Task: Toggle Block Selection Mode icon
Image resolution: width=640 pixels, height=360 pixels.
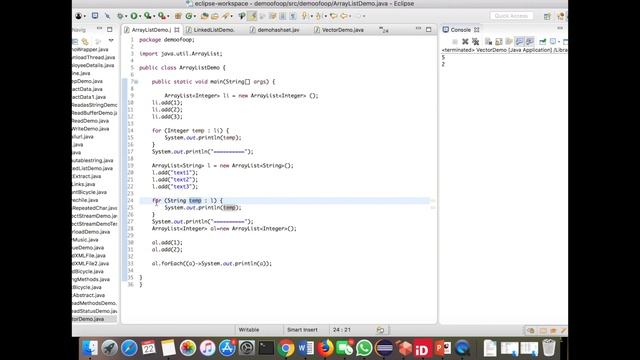Action: 282,16
